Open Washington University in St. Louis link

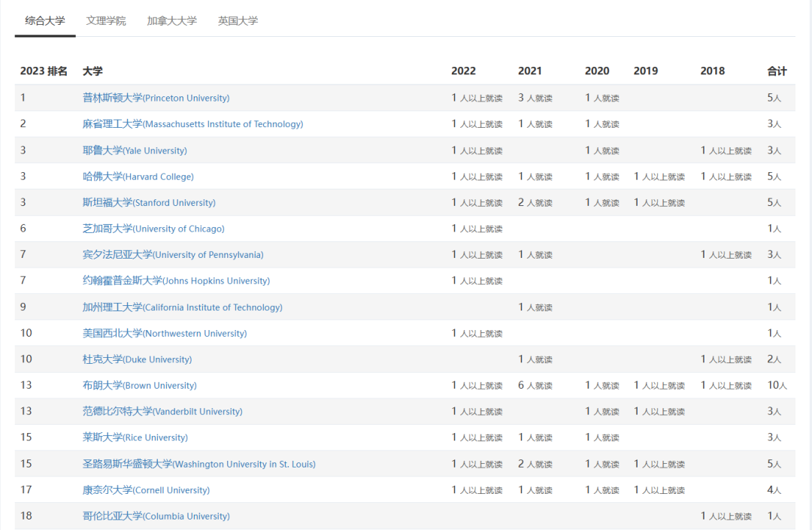coord(198,465)
